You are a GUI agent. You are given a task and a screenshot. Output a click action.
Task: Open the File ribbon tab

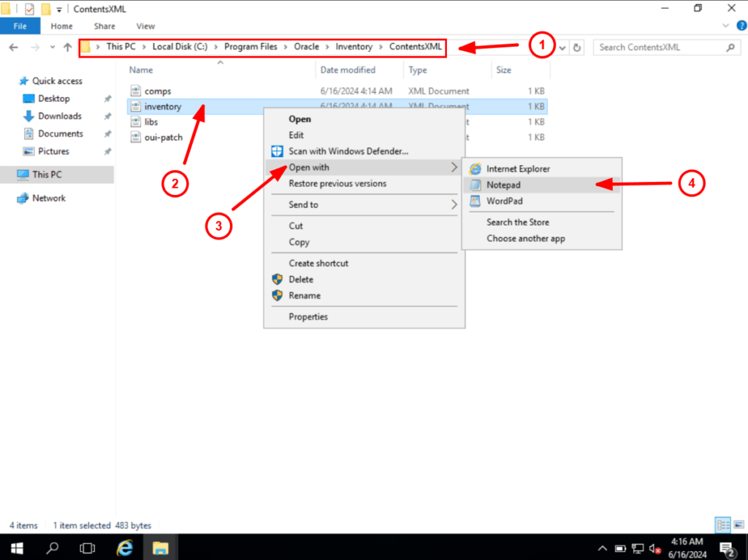click(20, 26)
